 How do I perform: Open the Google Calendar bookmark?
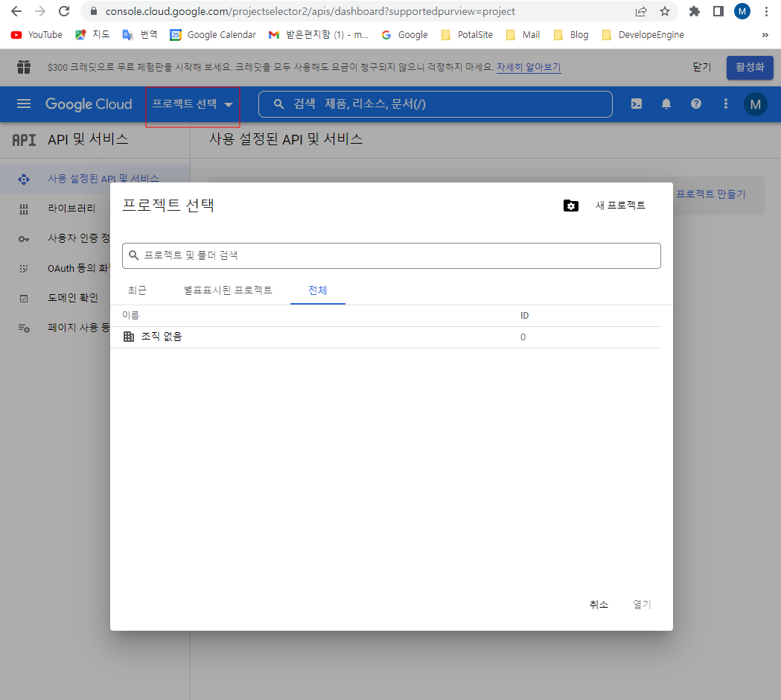tap(213, 35)
